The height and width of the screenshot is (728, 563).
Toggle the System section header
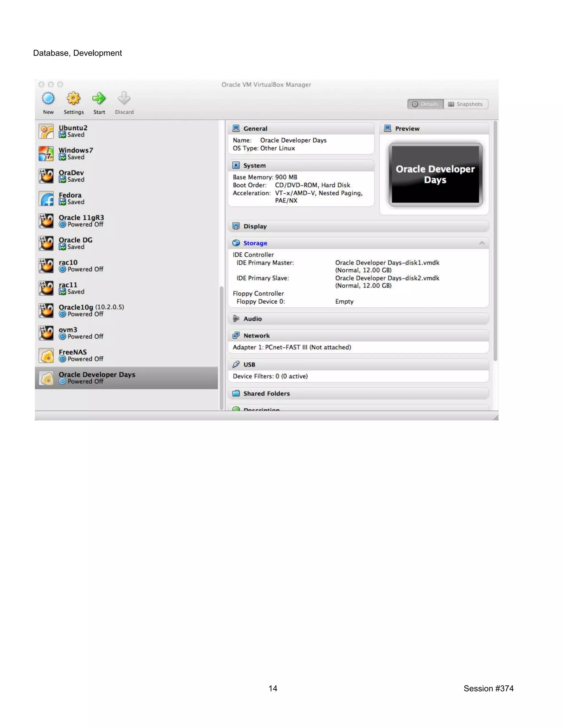pyautogui.click(x=301, y=165)
